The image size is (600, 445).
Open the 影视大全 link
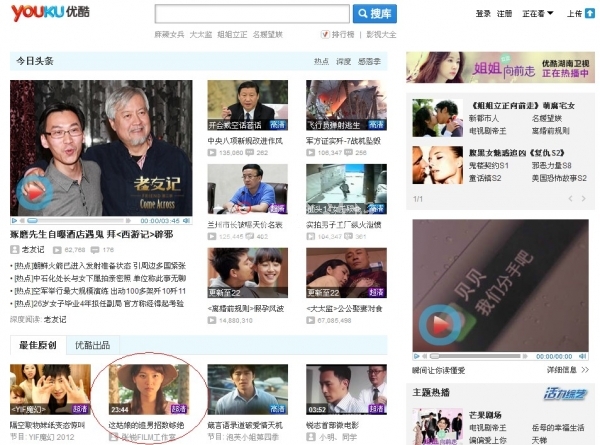(x=381, y=34)
